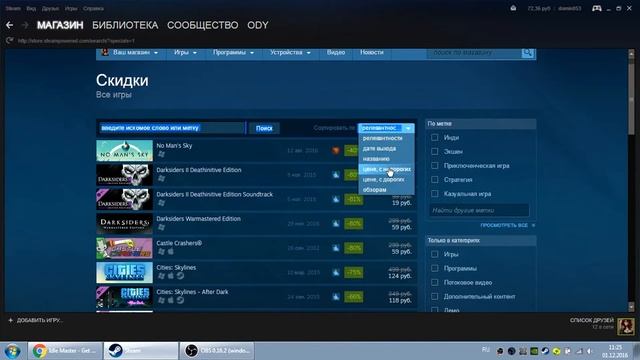Go forward with the right arrow
Image resolution: width=640 pixels, height=360 pixels.
[x=25, y=25]
